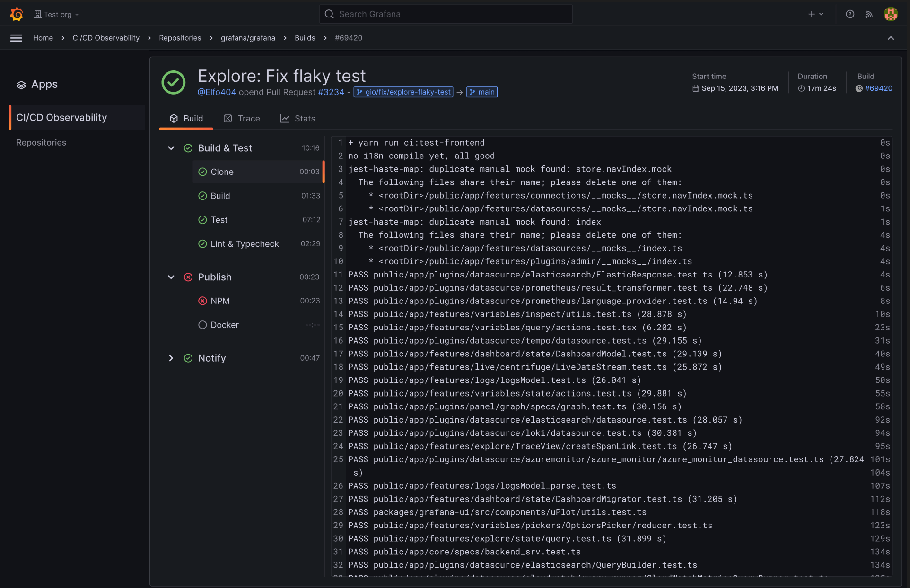Click the Search Grafana input field
This screenshot has width=910, height=588.
[445, 14]
